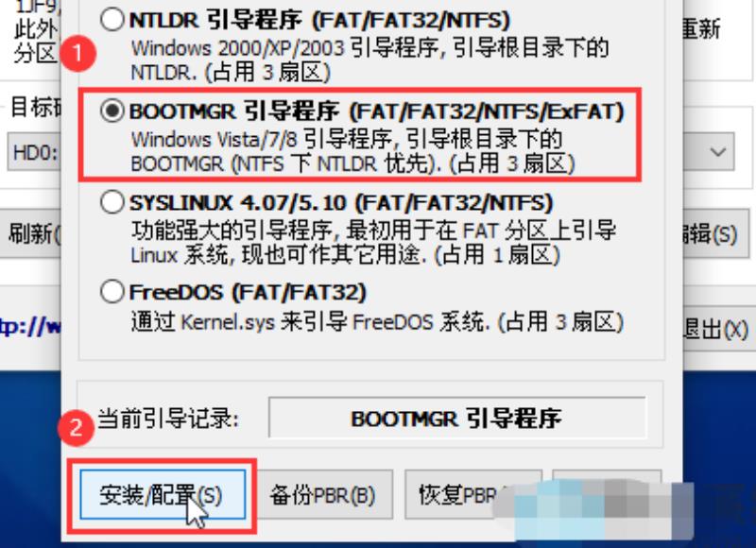Click the 刷新 button behind the dialog
This screenshot has height=548, width=756.
point(31,233)
